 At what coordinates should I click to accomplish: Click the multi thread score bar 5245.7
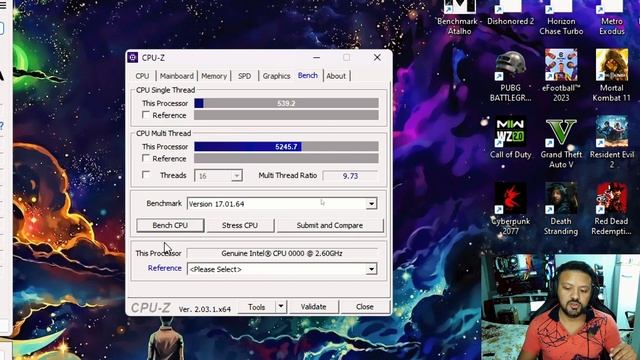point(286,147)
